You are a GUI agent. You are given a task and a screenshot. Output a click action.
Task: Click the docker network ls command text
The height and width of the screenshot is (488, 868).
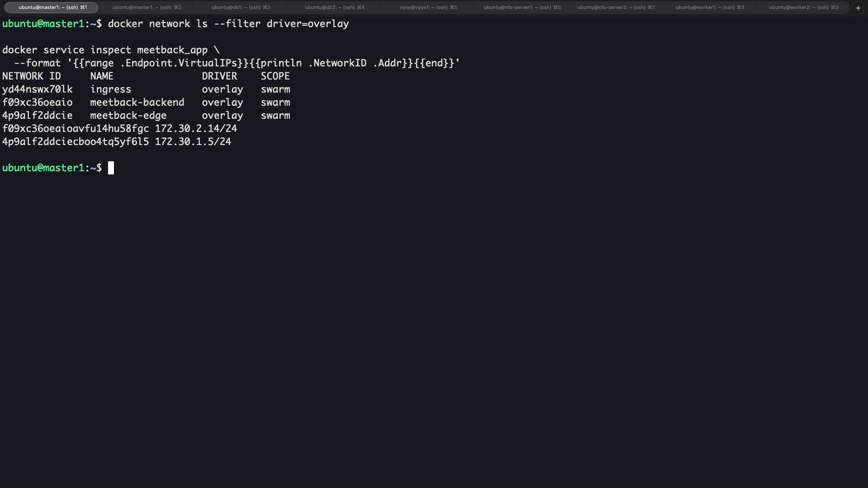pos(228,24)
